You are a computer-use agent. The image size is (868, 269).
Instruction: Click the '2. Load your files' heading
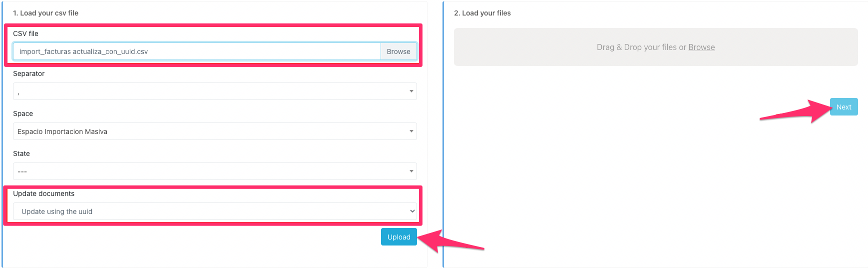pyautogui.click(x=482, y=13)
